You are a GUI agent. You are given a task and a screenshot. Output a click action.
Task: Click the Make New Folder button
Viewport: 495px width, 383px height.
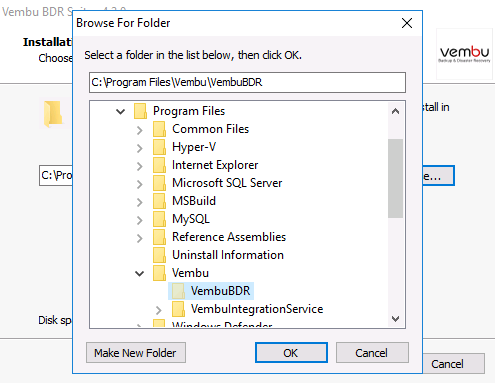[x=136, y=353]
